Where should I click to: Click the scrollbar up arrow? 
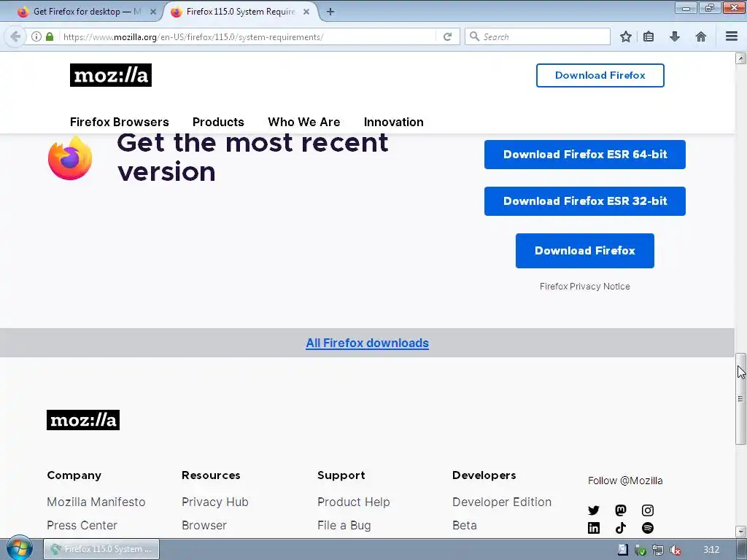740,58
